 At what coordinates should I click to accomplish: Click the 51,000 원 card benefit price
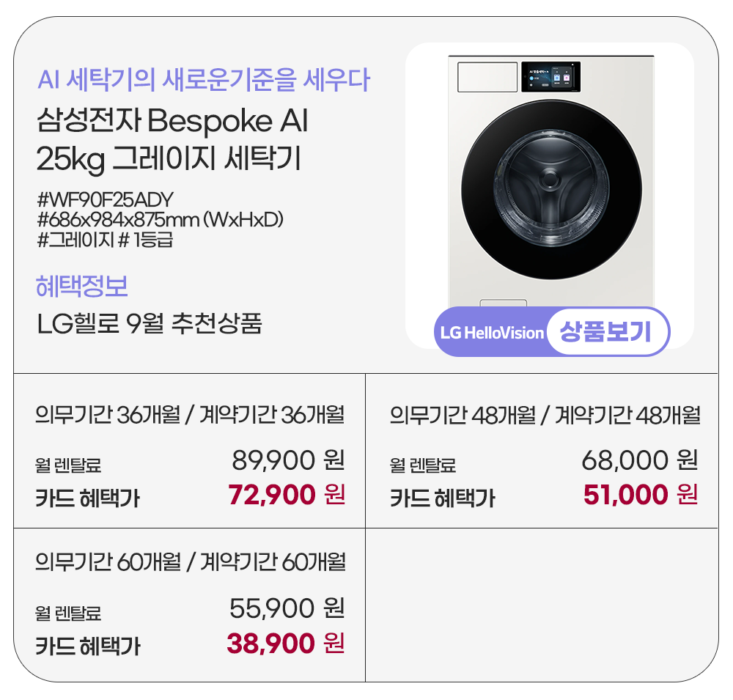640,495
